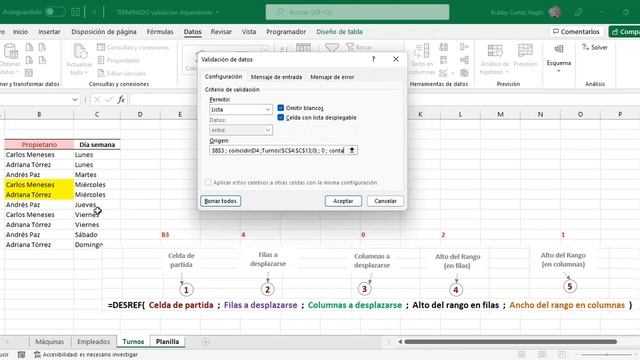Click the Origen range collapse arrow
This screenshot has width=640, height=360.
(352, 150)
